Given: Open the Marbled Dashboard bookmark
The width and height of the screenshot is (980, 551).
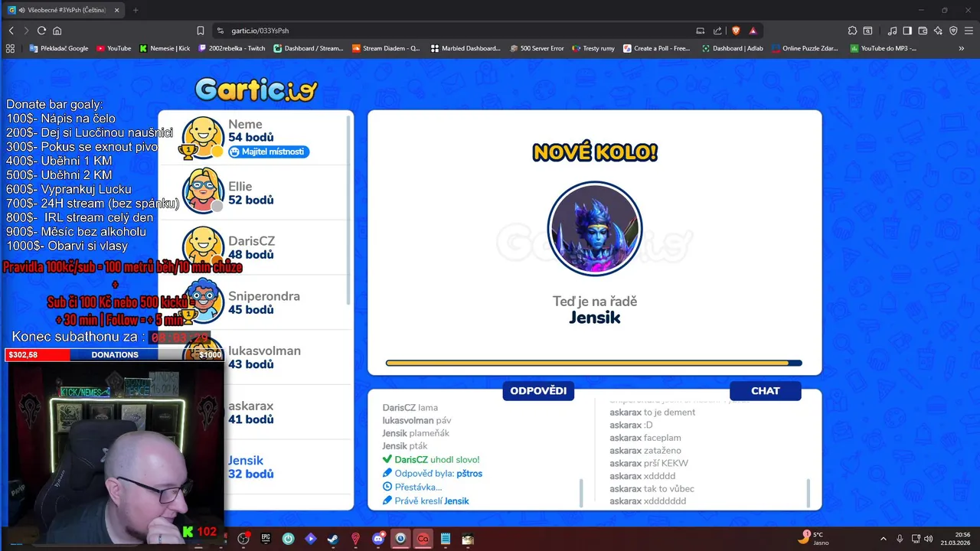Looking at the screenshot, I should (x=465, y=48).
